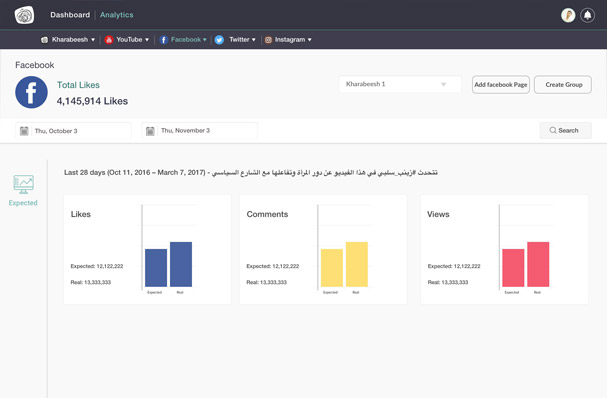Viewport: 607px width, 398px height.
Task: Open the notifications bell
Action: coord(587,15)
